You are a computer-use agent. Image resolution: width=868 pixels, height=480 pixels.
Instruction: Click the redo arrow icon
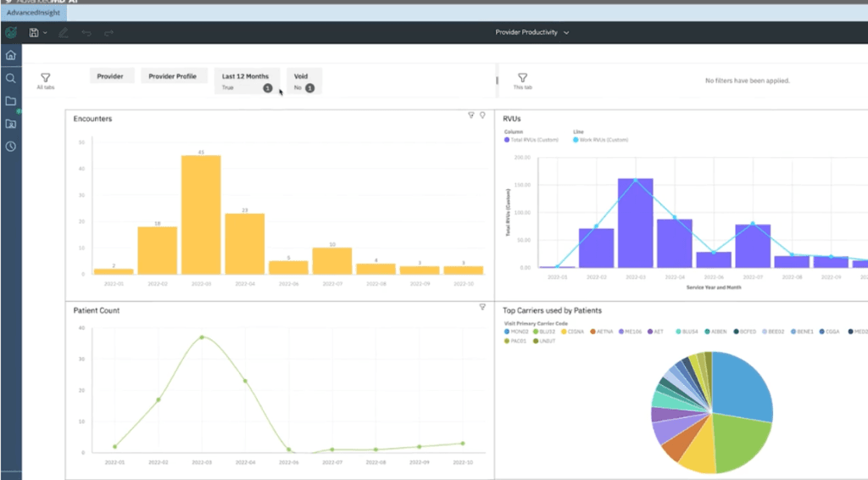[108, 33]
